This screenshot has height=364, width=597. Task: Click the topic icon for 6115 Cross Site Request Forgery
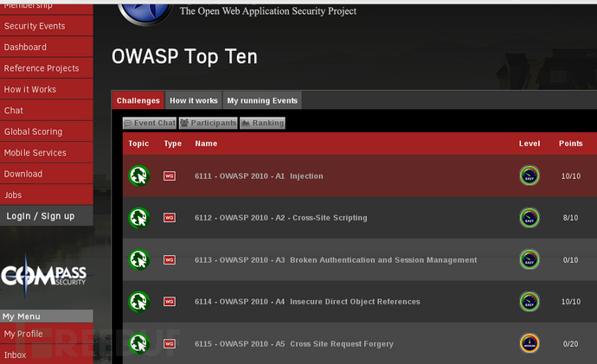pyautogui.click(x=139, y=343)
